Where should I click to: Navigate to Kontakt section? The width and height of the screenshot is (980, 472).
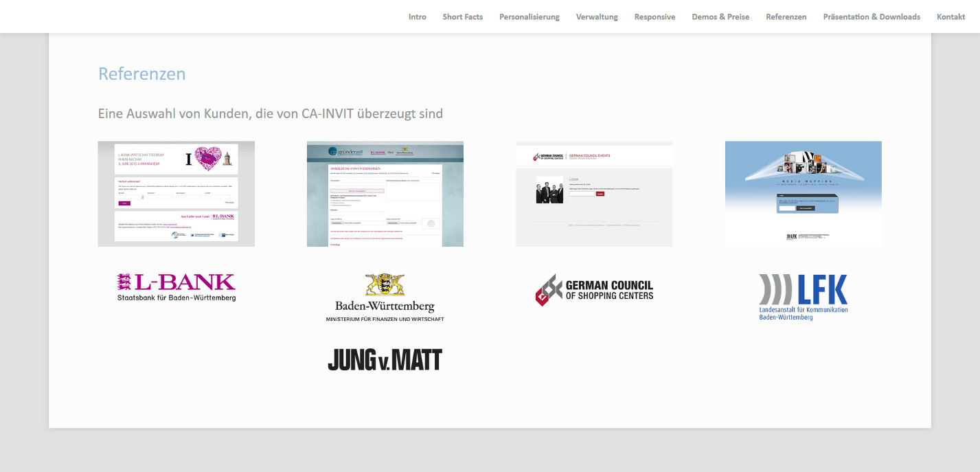click(951, 16)
